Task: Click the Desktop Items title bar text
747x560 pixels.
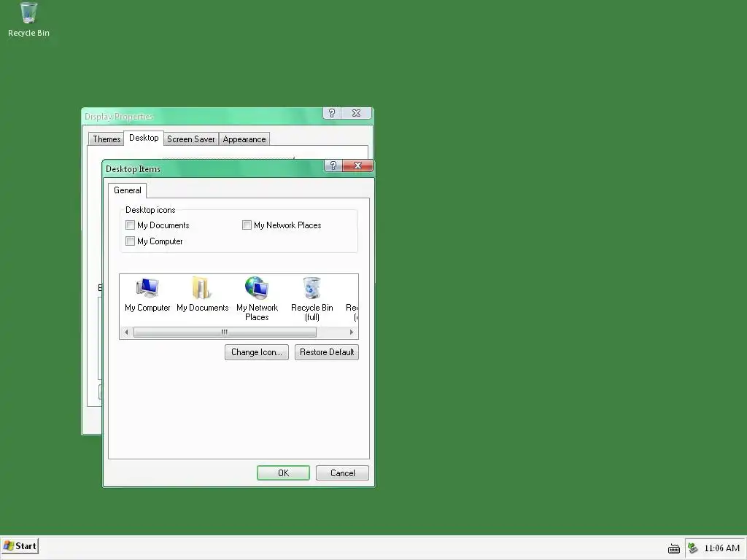Action: point(133,169)
